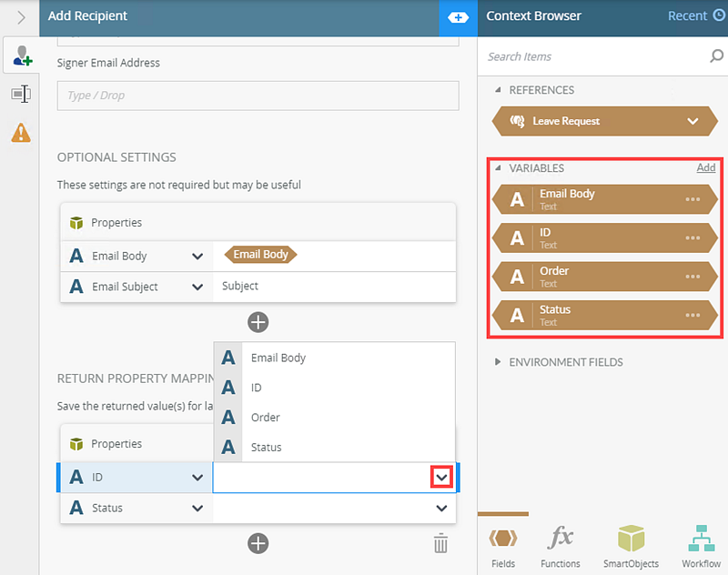Click the Recent clock icon

719,15
